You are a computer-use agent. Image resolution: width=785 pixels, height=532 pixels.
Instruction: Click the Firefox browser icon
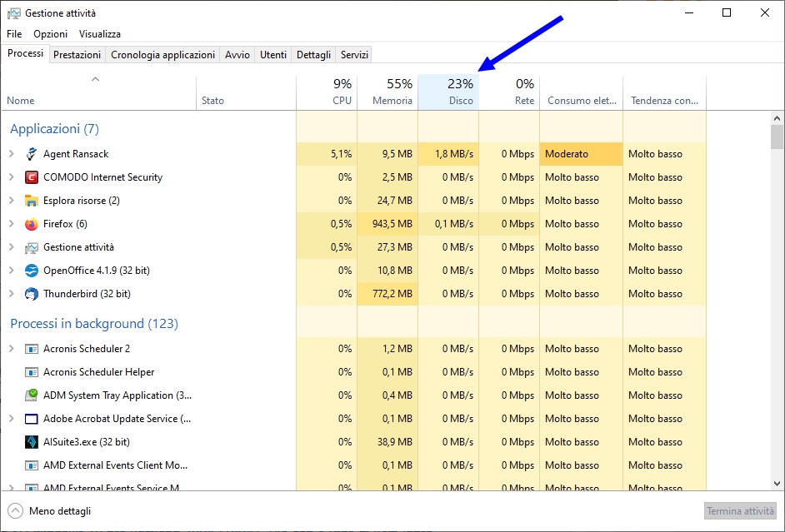coord(32,224)
